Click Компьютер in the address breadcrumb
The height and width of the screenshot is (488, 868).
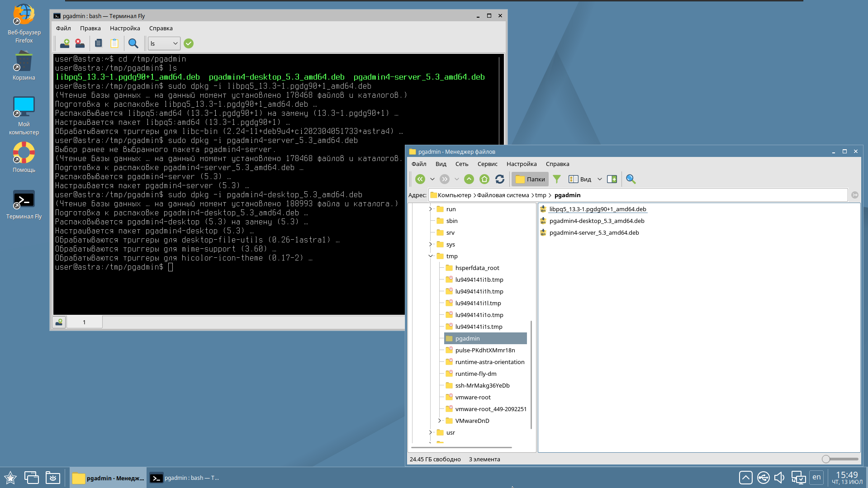[455, 195]
